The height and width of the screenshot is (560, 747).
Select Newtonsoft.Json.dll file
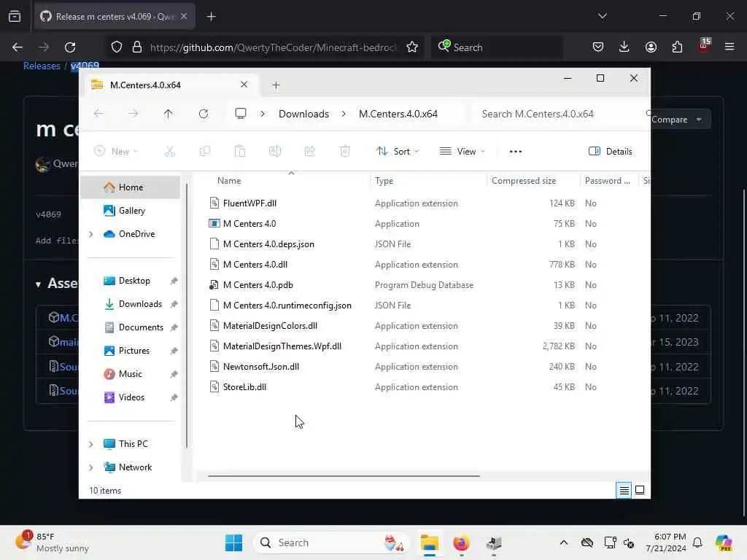[260, 366]
